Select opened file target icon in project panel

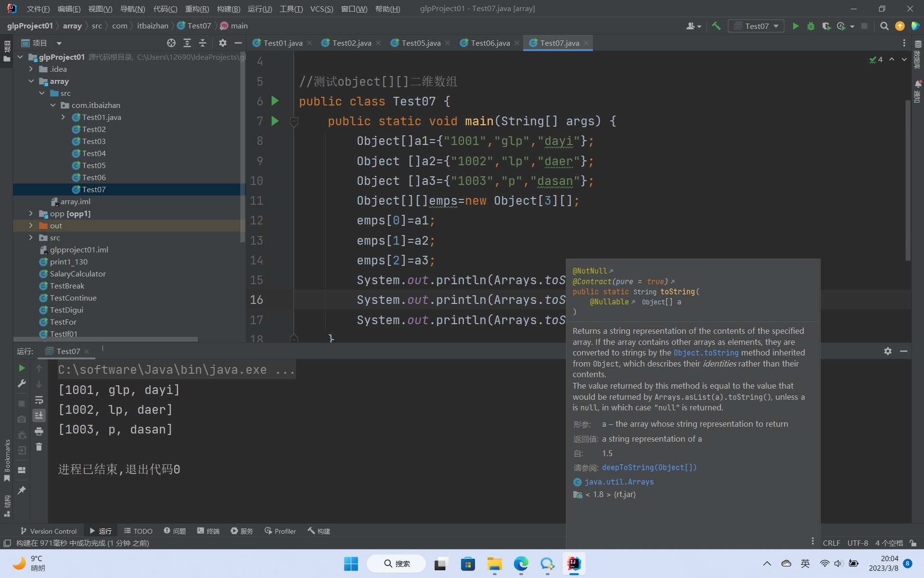171,43
